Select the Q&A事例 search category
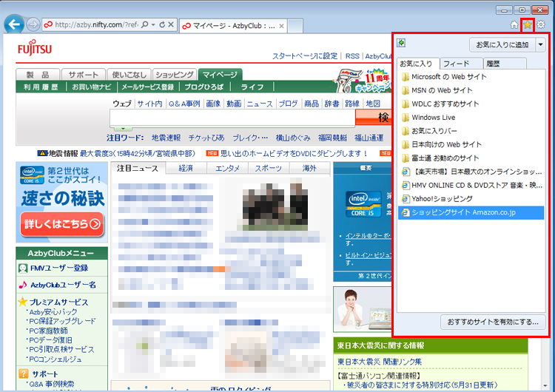The height and width of the screenshot is (392, 555). click(184, 104)
